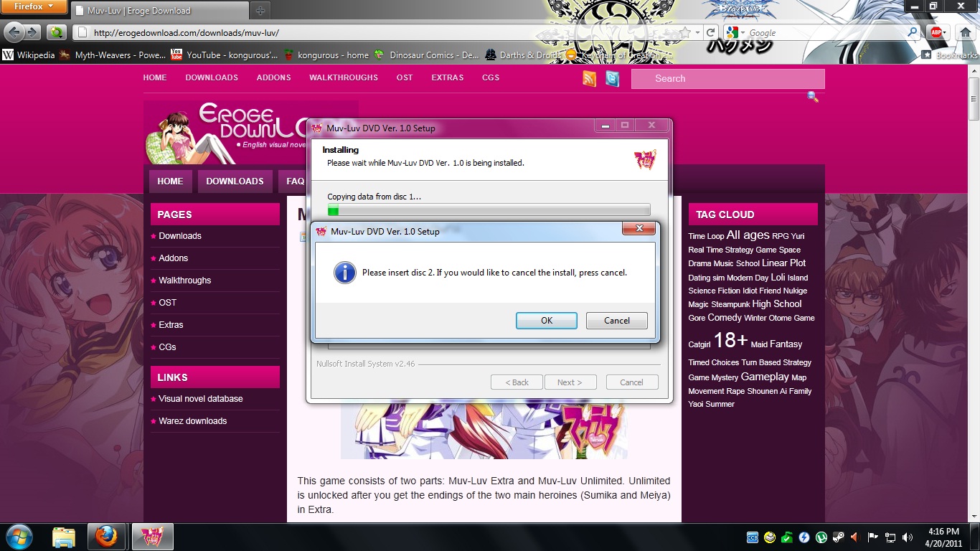Click the HOME button in purple nav bar
Viewport: 980px width, 551px height.
[170, 182]
